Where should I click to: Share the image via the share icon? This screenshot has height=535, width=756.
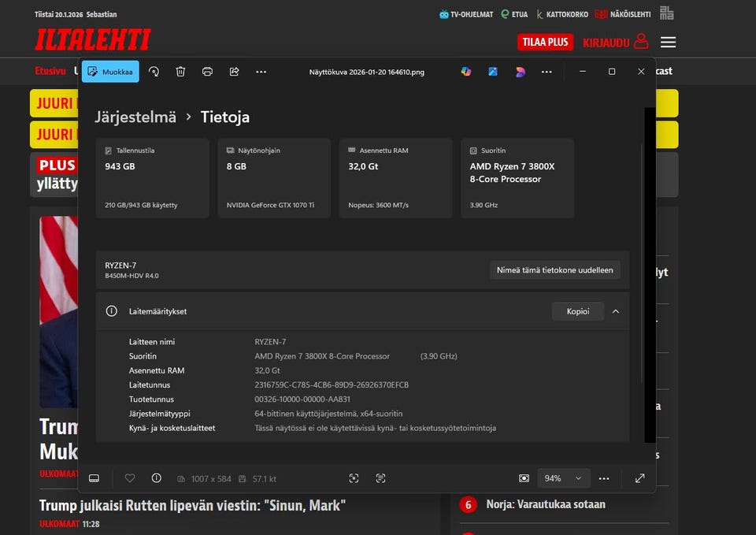(234, 72)
